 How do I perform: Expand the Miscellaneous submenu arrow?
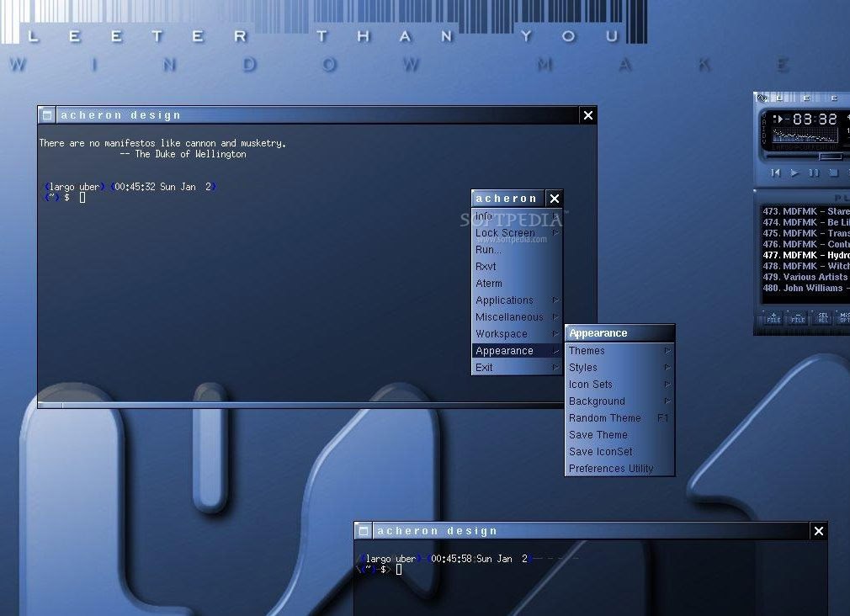[555, 316]
